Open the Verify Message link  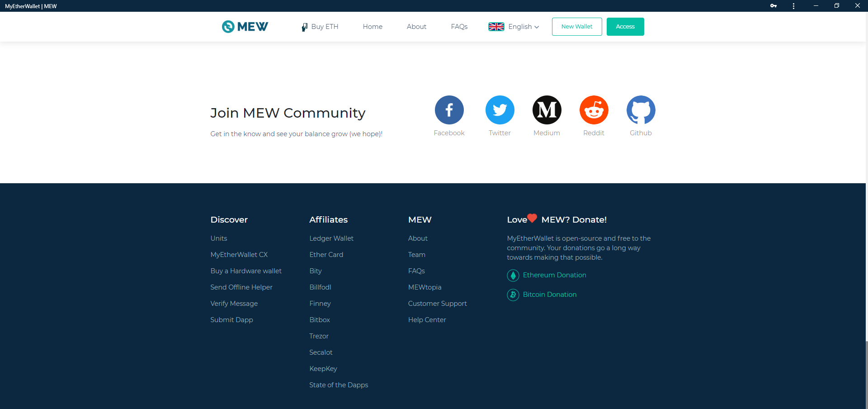(234, 304)
